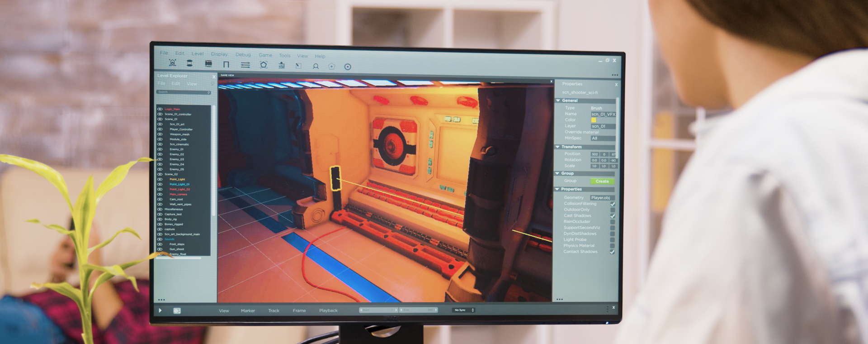868x344 pixels.
Task: Click the cylinder-shaped toolbar icon
Action: click(189, 63)
